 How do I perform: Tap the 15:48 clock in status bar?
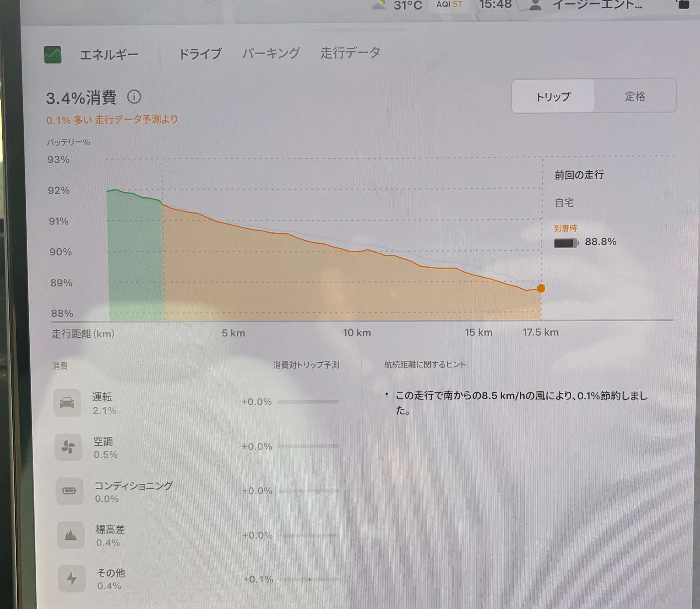click(495, 4)
